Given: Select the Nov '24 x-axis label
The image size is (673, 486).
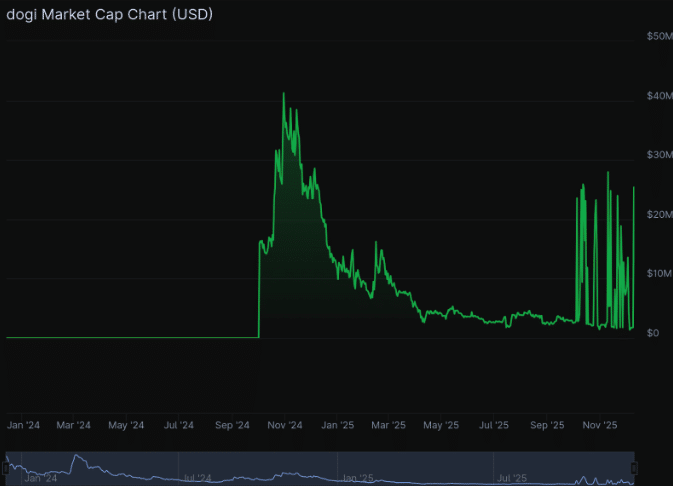Looking at the screenshot, I should (x=285, y=425).
